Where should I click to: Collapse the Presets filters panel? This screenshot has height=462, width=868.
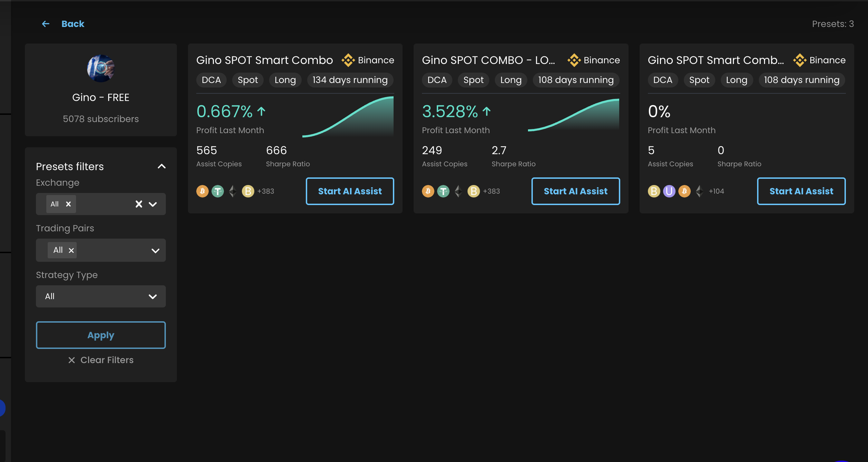coord(162,166)
